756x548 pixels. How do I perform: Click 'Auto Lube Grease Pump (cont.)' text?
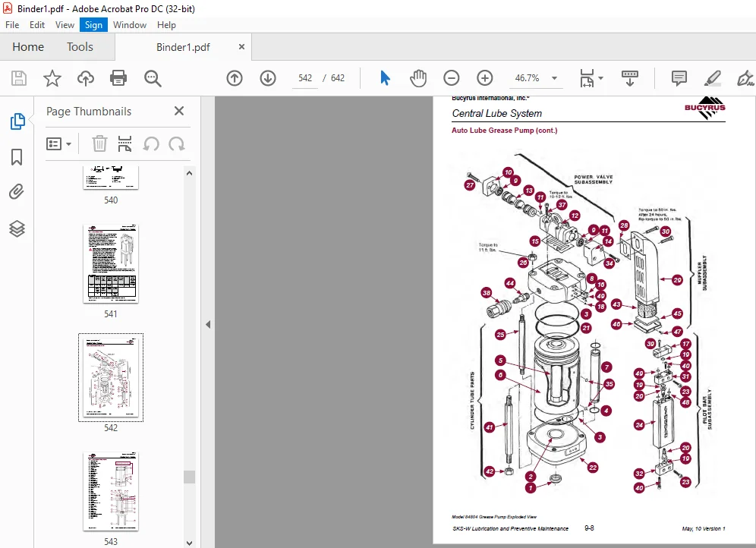(x=504, y=130)
